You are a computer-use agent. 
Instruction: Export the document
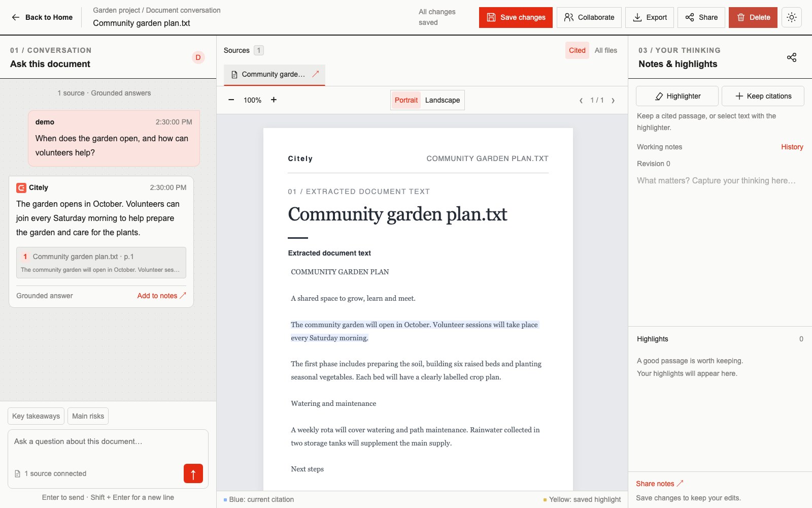point(650,17)
